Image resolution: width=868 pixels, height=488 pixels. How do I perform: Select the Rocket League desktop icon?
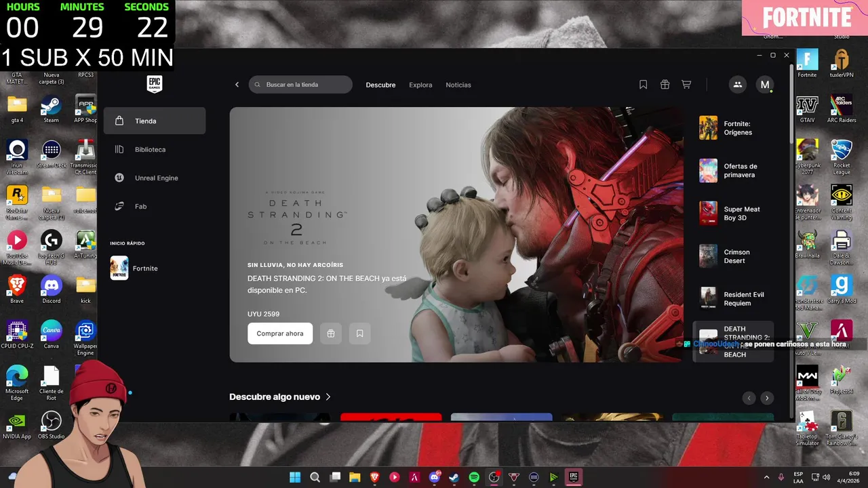pyautogui.click(x=842, y=157)
